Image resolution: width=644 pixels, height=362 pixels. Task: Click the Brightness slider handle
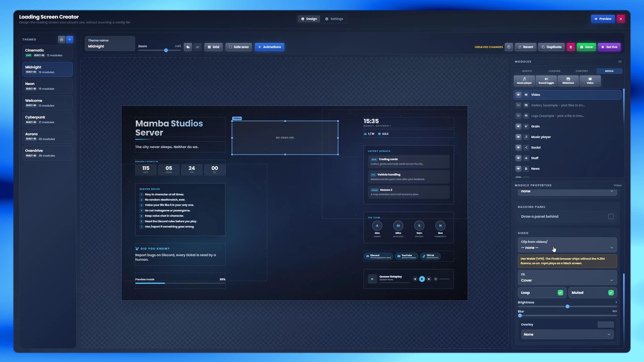point(567,307)
